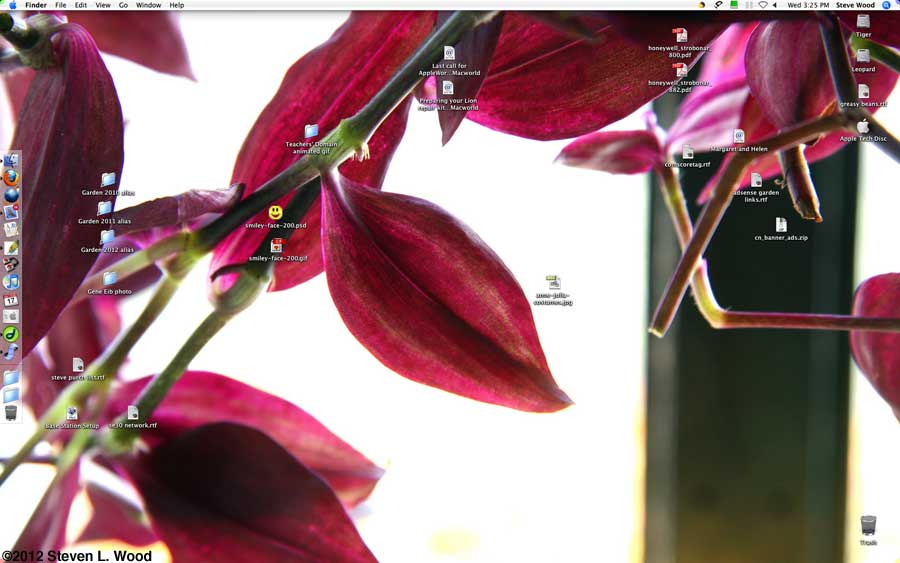Click the yellow moon menu bar icon
Viewport: 900px width, 563px height.
click(x=701, y=5)
